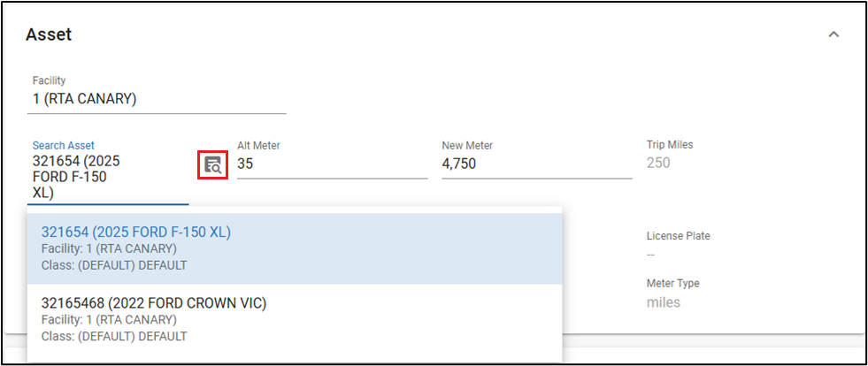The image size is (868, 366).
Task: Click the License Plate label
Action: (678, 236)
